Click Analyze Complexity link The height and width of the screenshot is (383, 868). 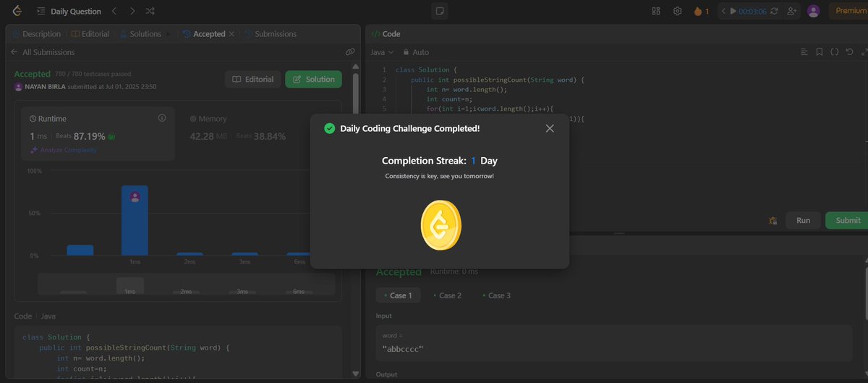[x=63, y=150]
